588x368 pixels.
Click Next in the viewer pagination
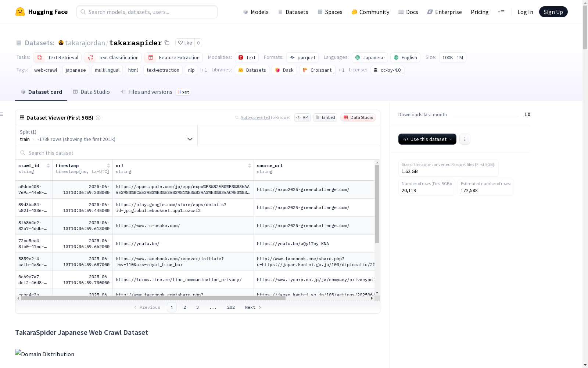coord(253,307)
